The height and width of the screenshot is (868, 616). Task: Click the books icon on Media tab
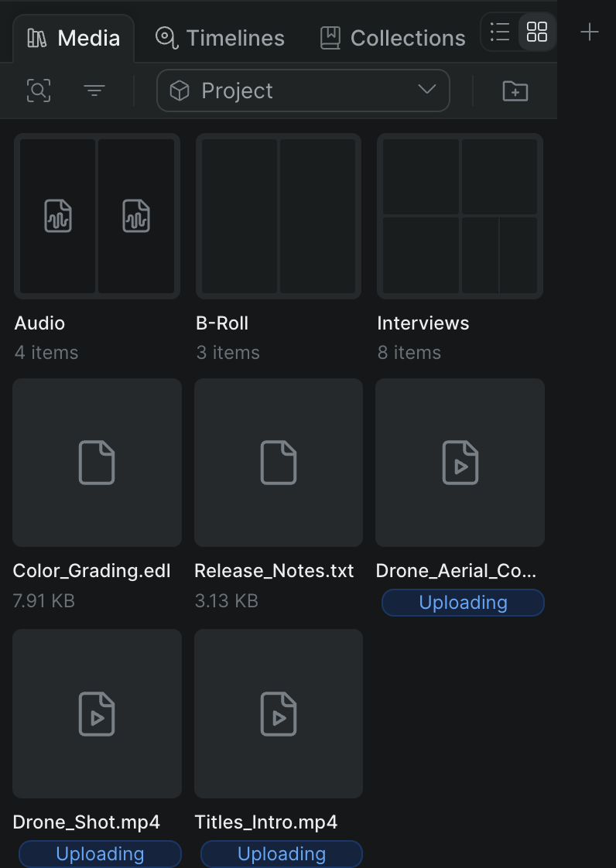[37, 38]
